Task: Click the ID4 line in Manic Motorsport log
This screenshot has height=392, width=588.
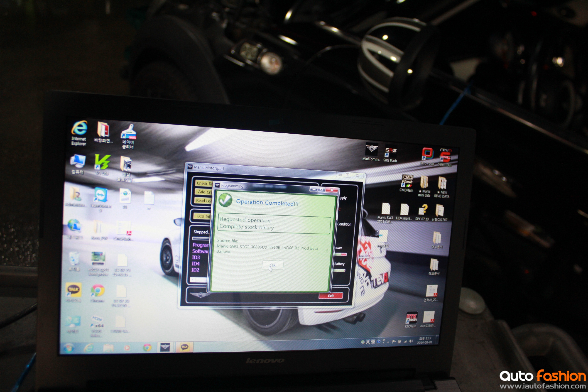Action: tap(196, 264)
